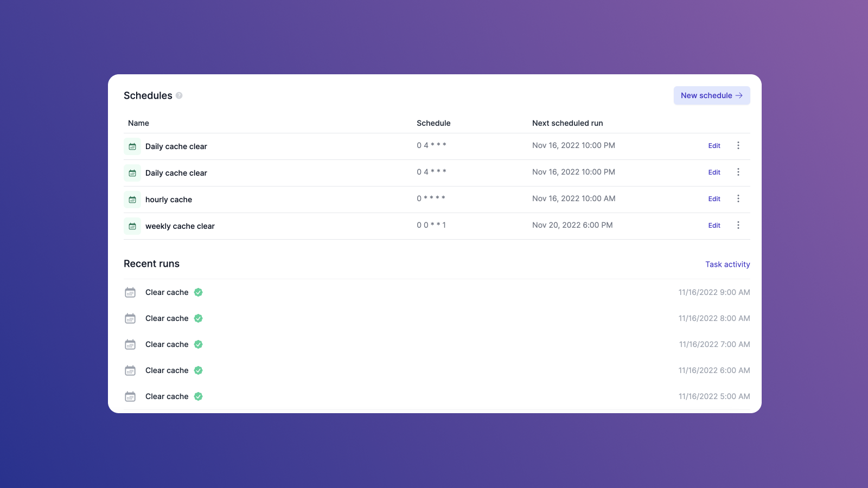This screenshot has height=488, width=868.
Task: Click timestamp 11/16/2022 9:00 AM
Action: 714,292
